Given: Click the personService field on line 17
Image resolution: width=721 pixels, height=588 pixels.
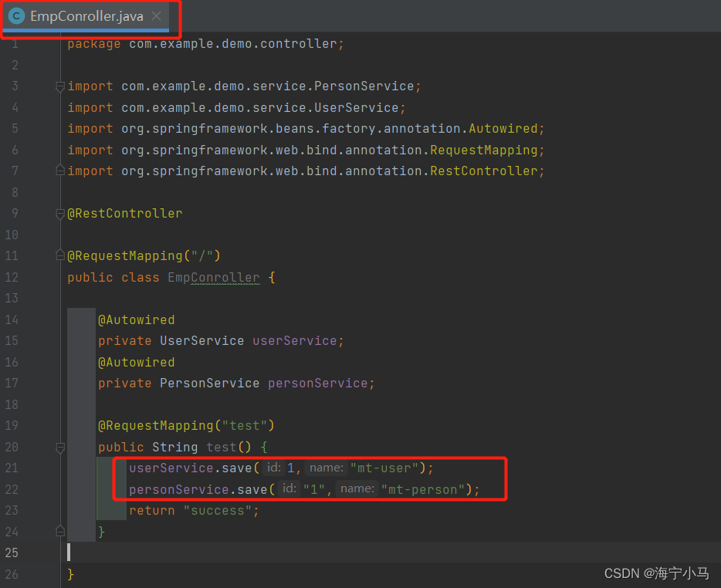Looking at the screenshot, I should tap(318, 383).
